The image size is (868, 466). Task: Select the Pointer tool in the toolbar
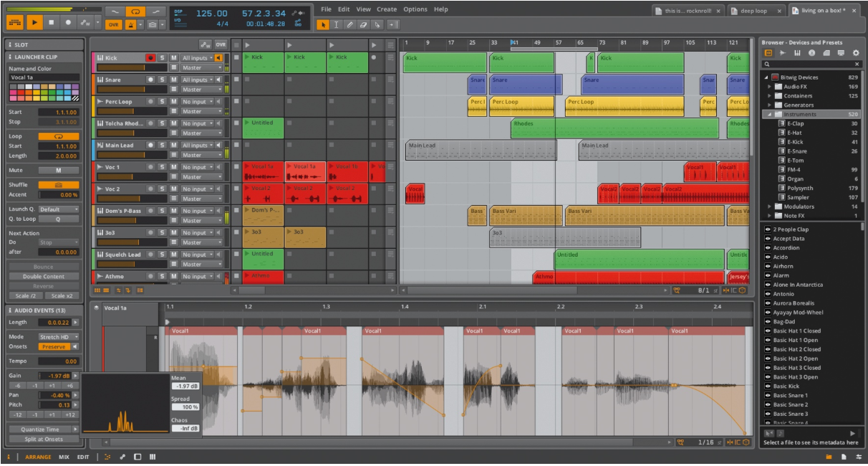point(324,24)
